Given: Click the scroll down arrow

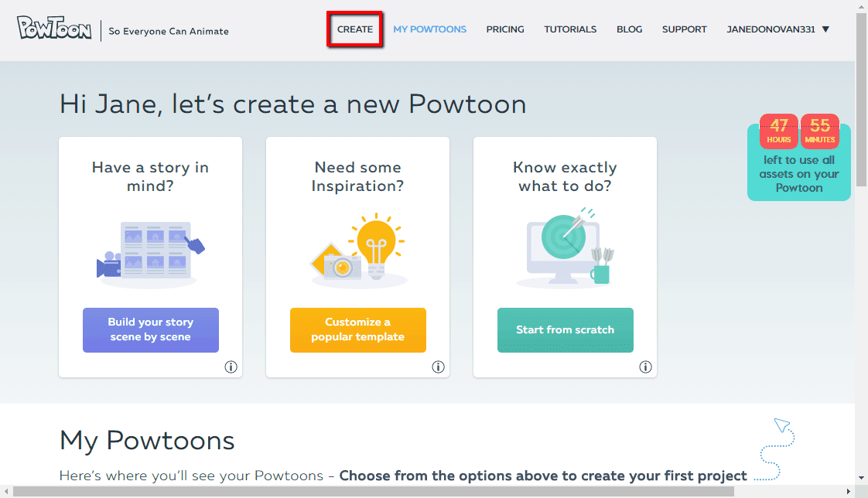Looking at the screenshot, I should [x=861, y=478].
